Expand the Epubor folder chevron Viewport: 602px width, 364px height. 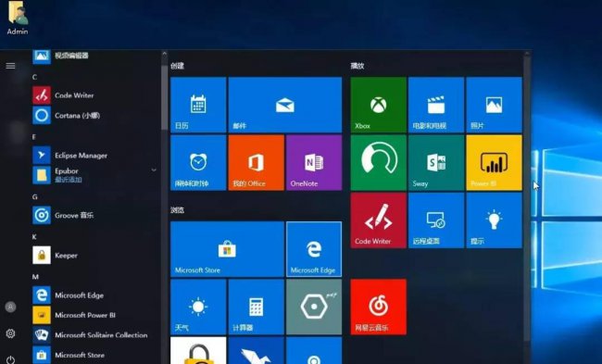click(x=154, y=169)
